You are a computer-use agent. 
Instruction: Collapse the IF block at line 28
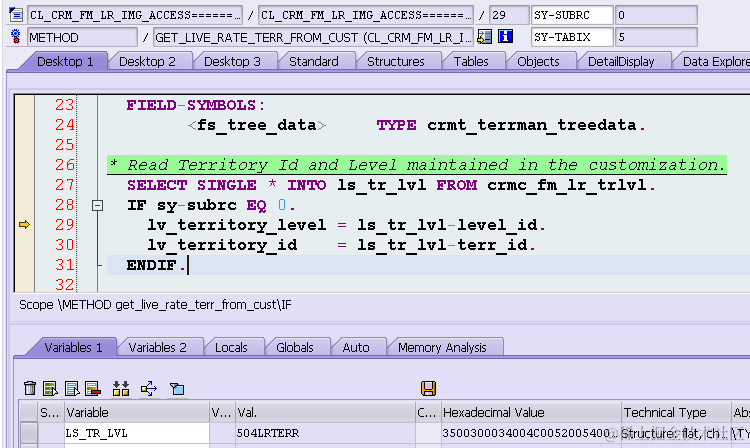click(x=97, y=205)
